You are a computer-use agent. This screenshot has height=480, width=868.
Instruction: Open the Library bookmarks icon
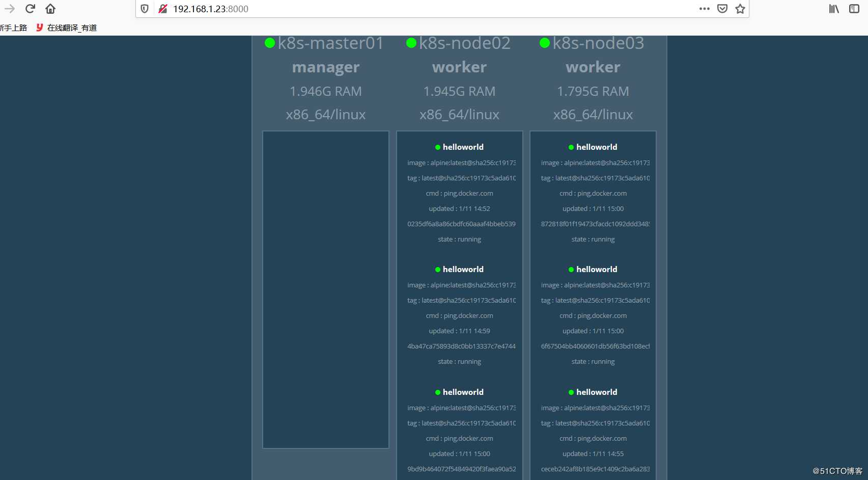tap(834, 9)
